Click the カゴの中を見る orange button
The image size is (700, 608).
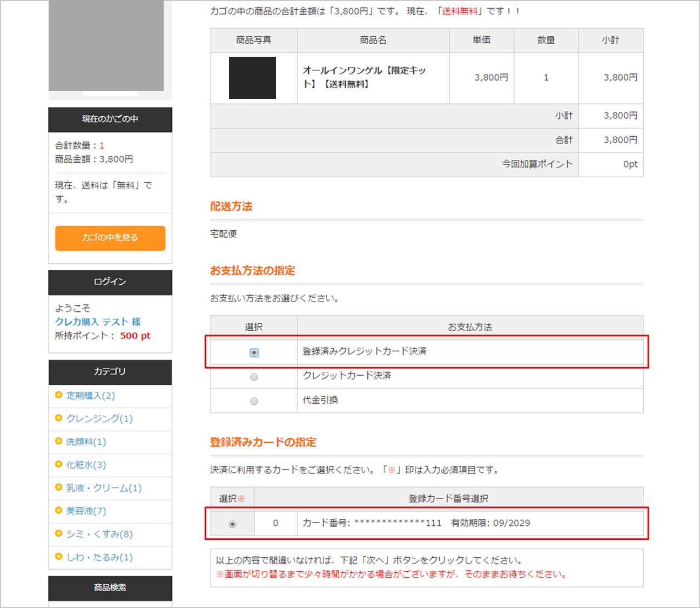tap(110, 238)
